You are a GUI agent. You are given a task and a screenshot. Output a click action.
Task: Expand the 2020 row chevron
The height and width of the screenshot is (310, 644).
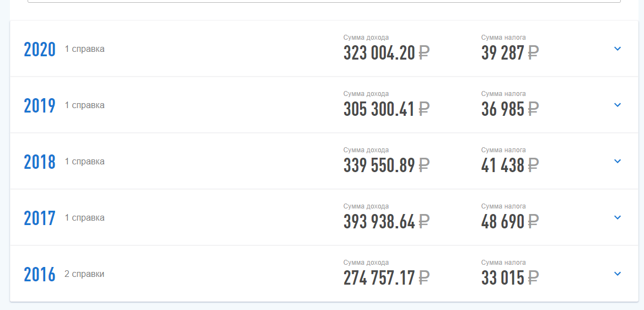(x=618, y=49)
